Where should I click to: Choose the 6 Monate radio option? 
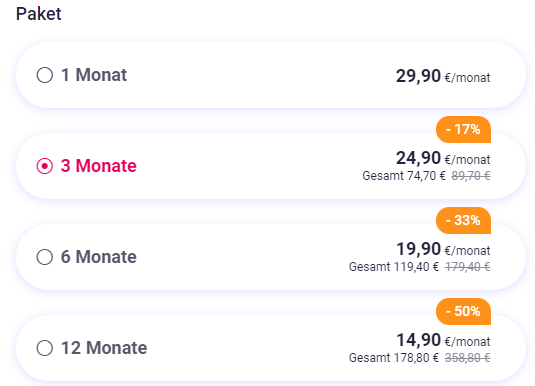click(45, 257)
